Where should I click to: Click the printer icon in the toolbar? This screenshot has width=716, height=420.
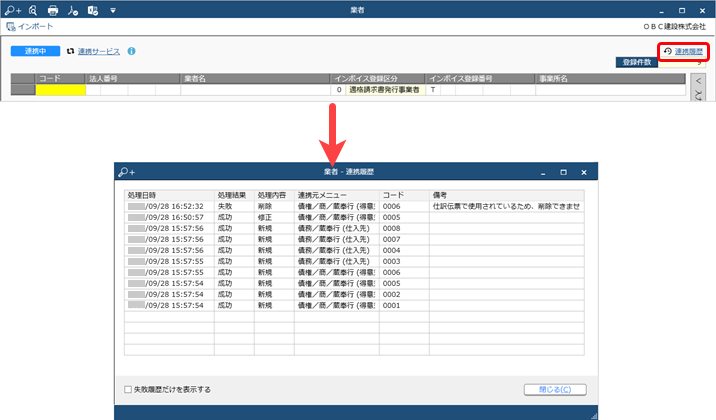pos(53,10)
